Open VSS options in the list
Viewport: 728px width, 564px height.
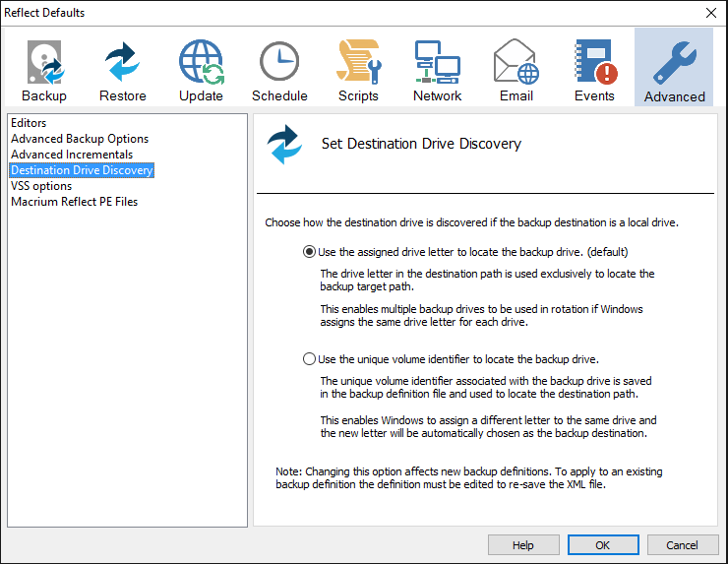tap(41, 186)
